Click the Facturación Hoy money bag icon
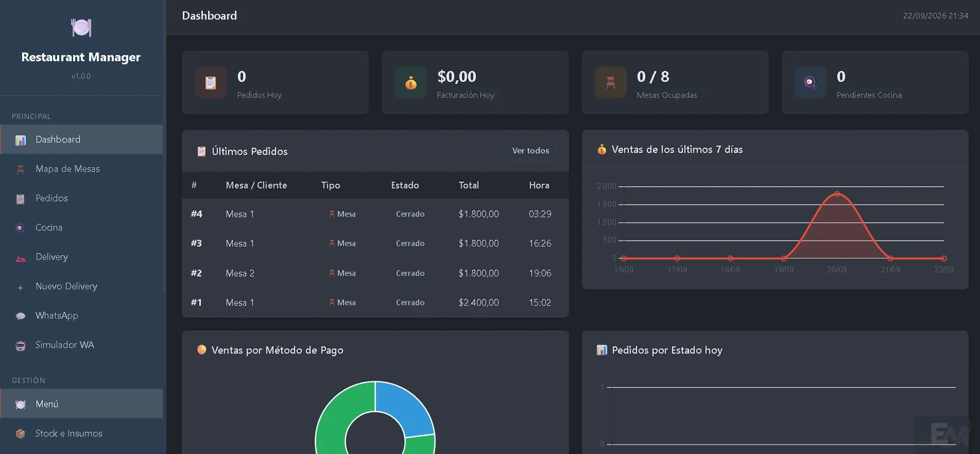980x454 pixels. [410, 83]
